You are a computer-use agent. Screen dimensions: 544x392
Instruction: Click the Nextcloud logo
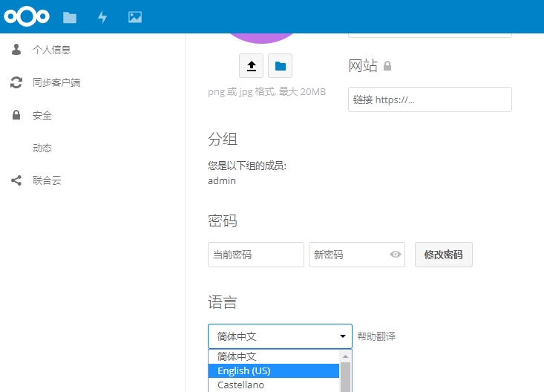tap(27, 16)
